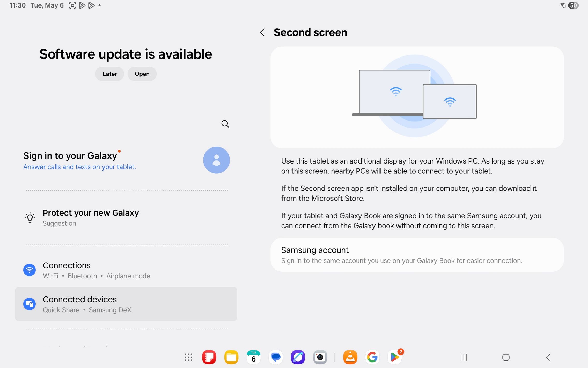
Task: Open Connections settings menu
Action: pos(126,270)
